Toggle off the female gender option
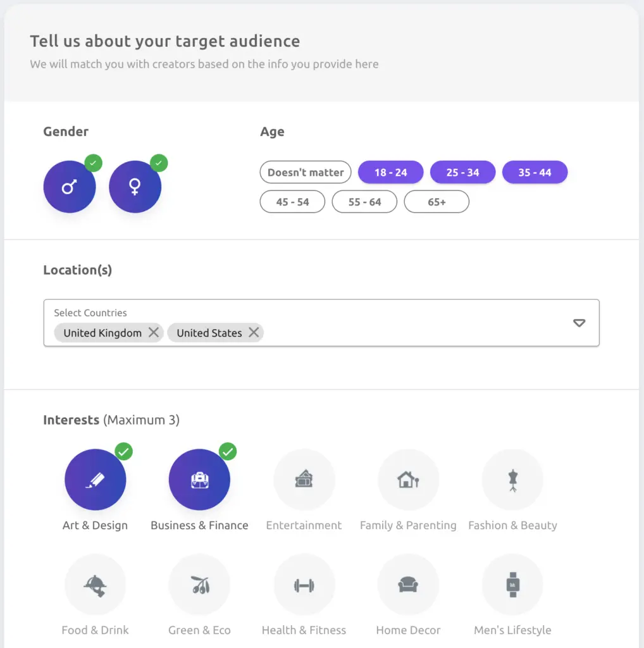Image resolution: width=644 pixels, height=648 pixels. click(x=135, y=187)
